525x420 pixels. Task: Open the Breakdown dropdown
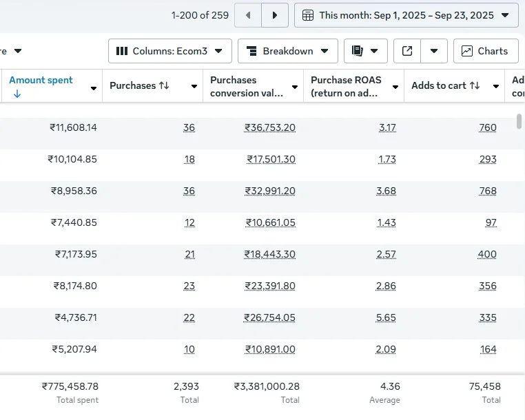click(x=287, y=51)
